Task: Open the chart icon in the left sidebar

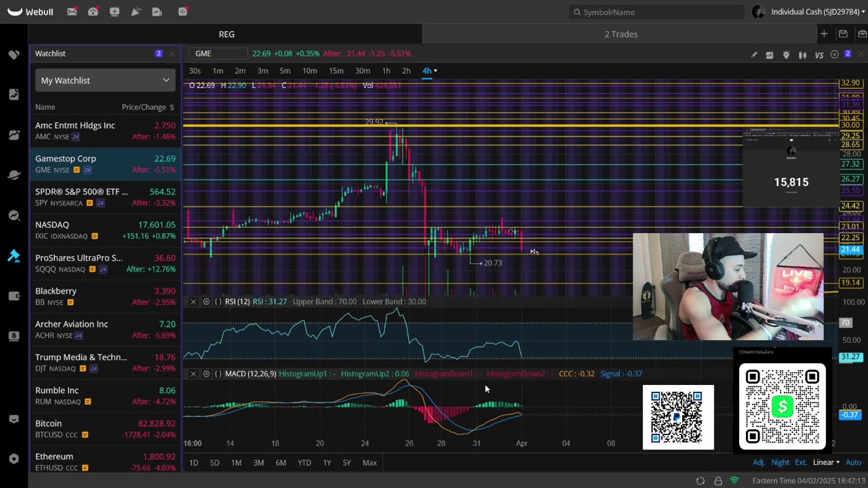Action: [x=14, y=135]
